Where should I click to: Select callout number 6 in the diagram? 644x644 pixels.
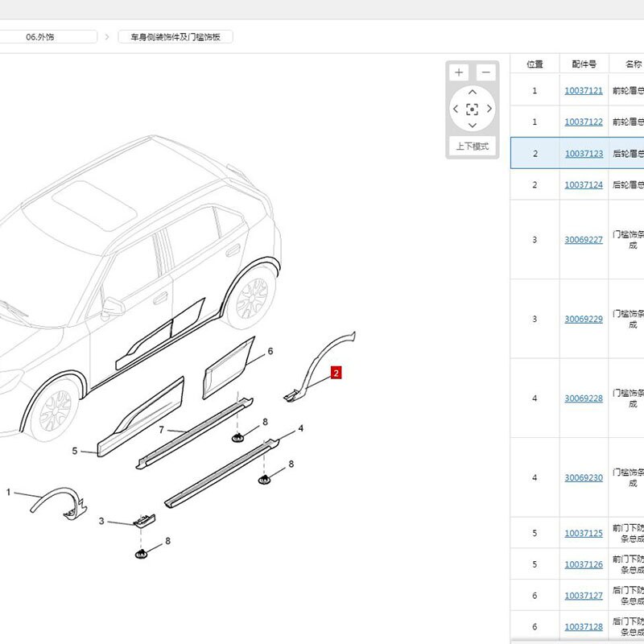coord(270,351)
